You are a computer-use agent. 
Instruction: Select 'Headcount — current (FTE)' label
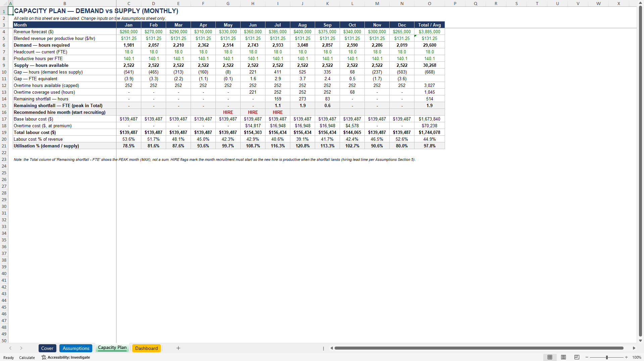[x=64, y=52]
